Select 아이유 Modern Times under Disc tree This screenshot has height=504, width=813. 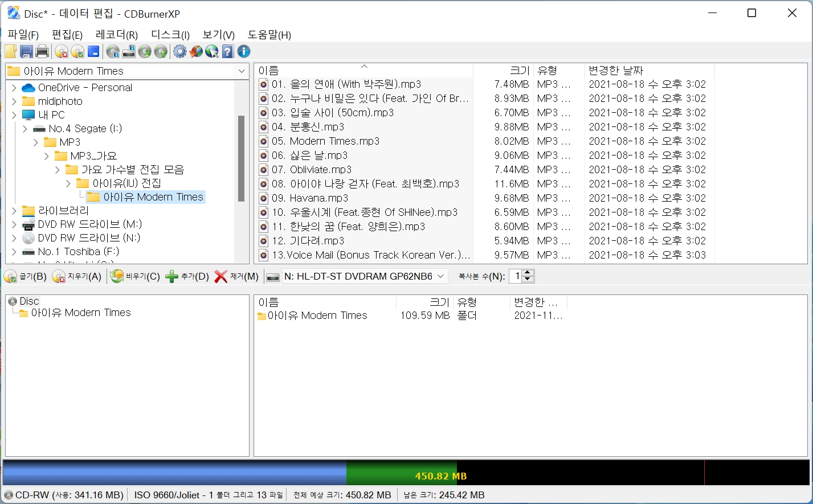81,313
